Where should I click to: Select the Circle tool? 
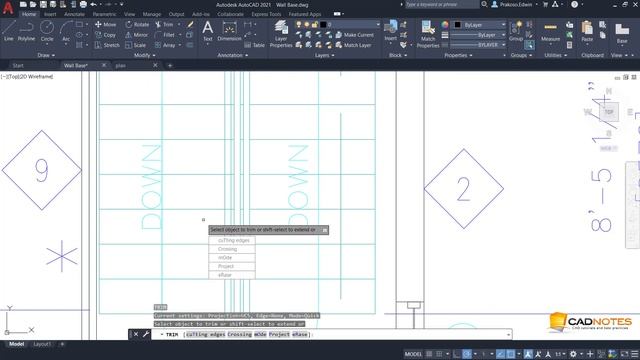point(47,31)
